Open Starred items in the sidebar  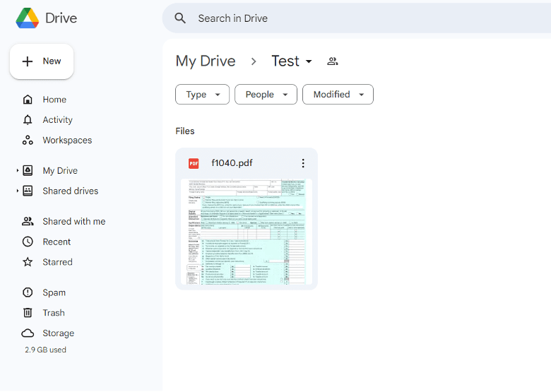coord(57,262)
